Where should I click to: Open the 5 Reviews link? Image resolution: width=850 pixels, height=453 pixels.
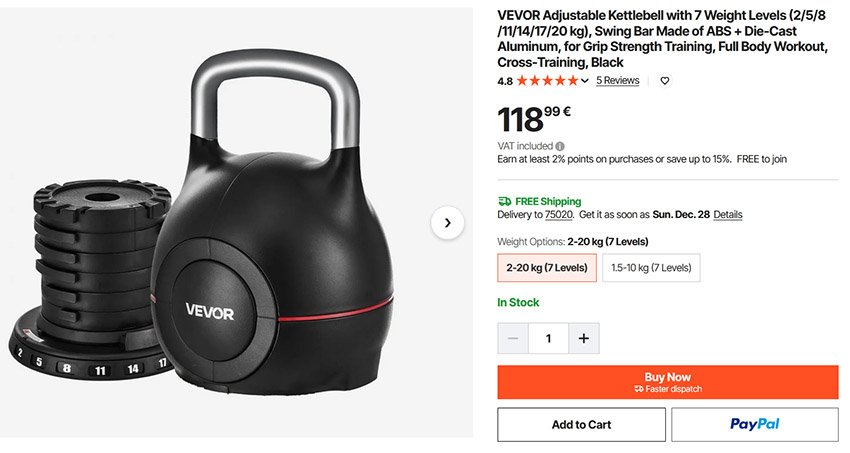click(617, 80)
